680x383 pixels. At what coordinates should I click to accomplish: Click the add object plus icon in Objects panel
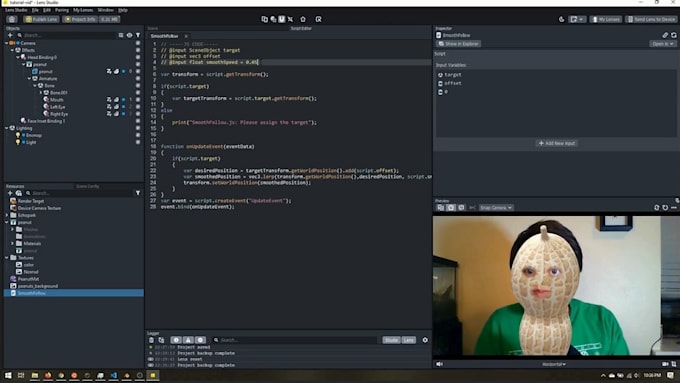(10, 35)
